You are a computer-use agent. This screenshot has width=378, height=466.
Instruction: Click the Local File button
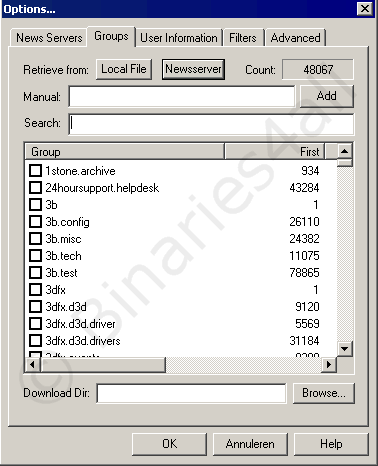click(124, 69)
